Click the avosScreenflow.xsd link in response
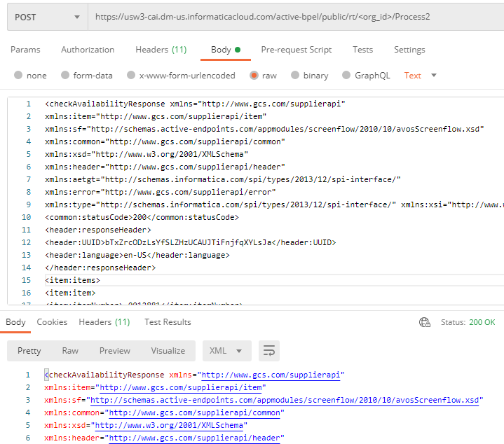The width and height of the screenshot is (504, 444). tap(285, 400)
